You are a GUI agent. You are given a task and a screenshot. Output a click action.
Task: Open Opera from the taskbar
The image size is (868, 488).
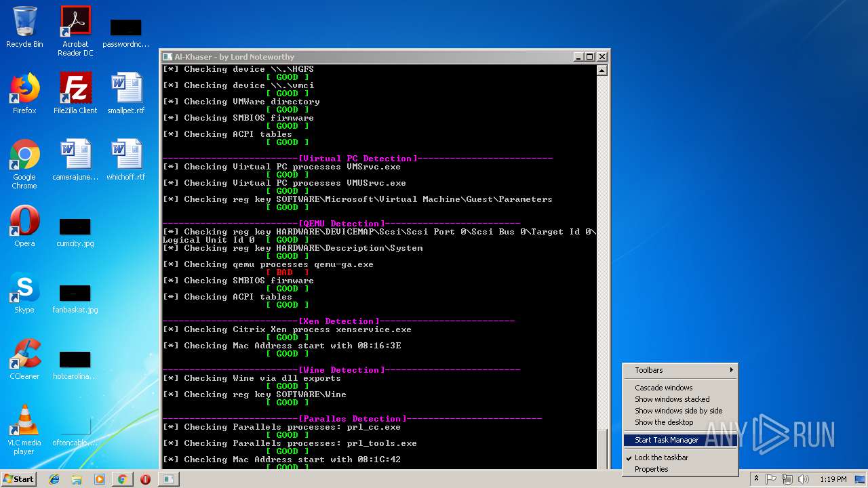tap(145, 479)
